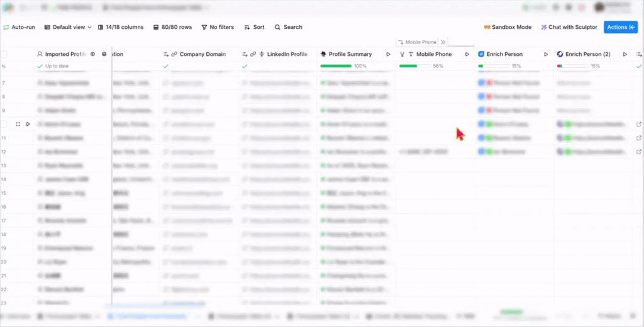Screen dimensions: 644x327
Task: Click row number 18
Action: 4,234
